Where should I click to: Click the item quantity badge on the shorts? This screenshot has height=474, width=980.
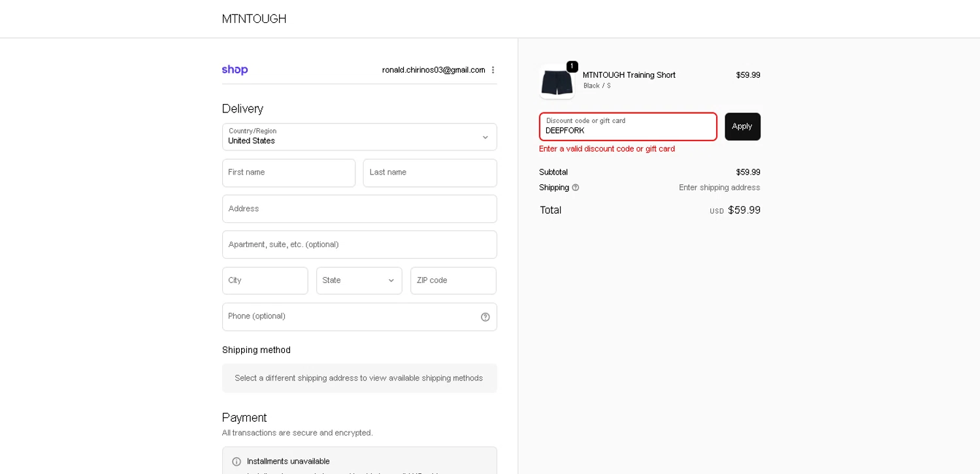click(x=572, y=67)
